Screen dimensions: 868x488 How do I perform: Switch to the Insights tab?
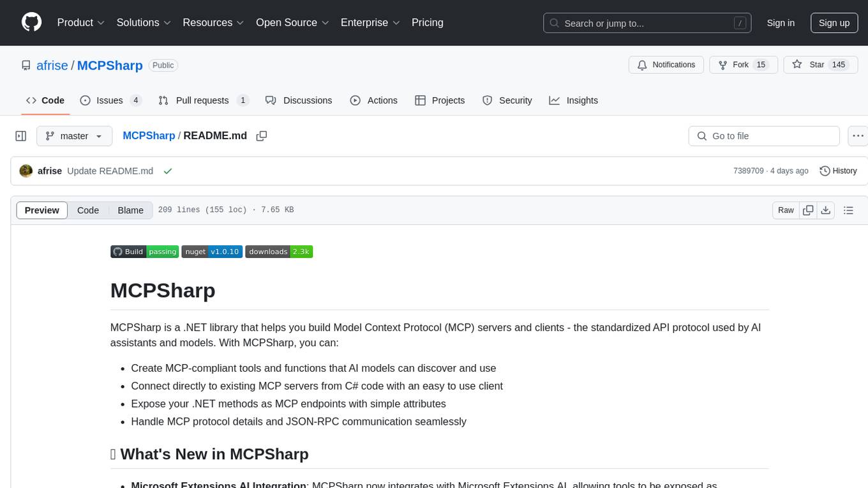pyautogui.click(x=574, y=100)
